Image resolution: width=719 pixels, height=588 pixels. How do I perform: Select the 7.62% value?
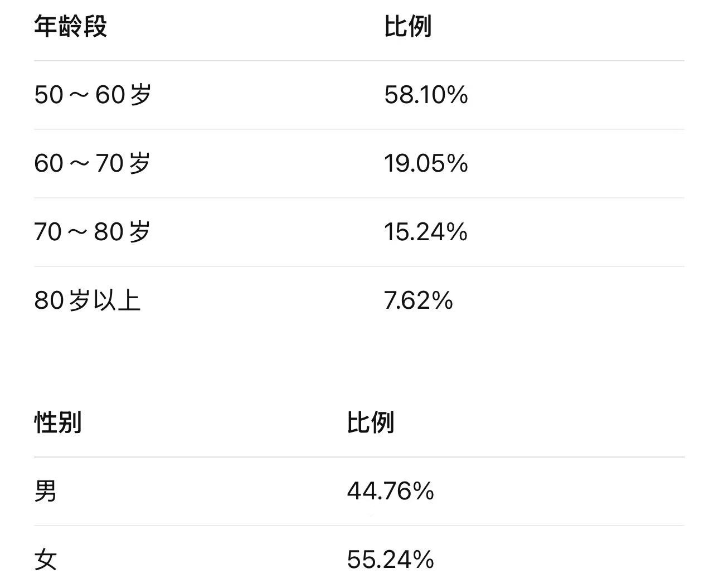click(418, 300)
